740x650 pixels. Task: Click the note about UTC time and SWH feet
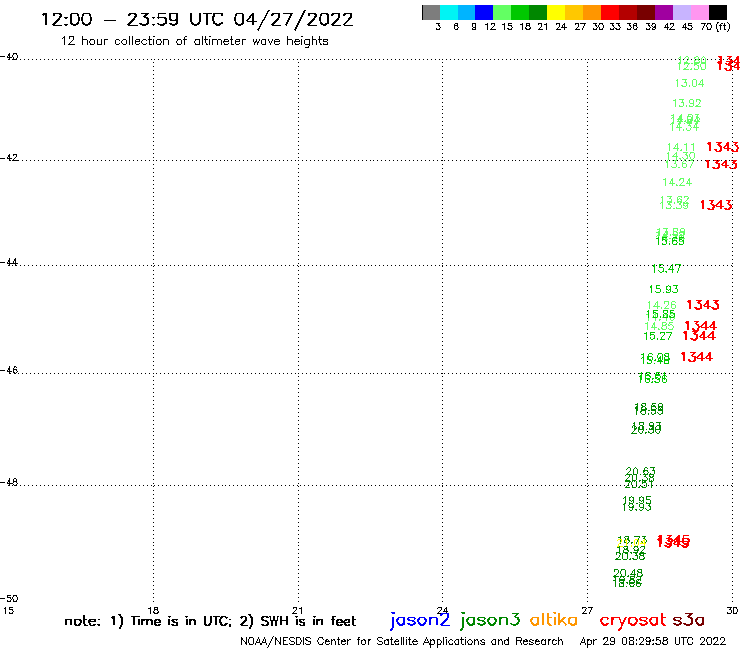pyautogui.click(x=210, y=621)
